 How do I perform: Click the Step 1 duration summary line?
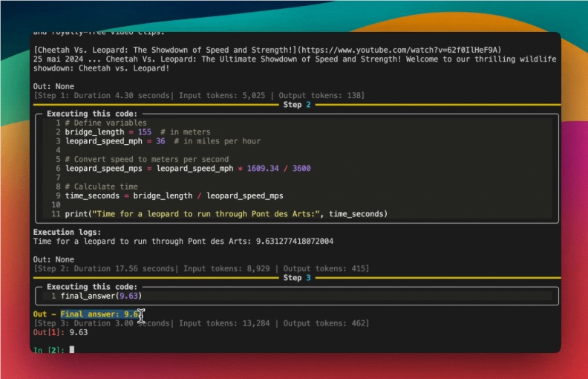(x=199, y=96)
